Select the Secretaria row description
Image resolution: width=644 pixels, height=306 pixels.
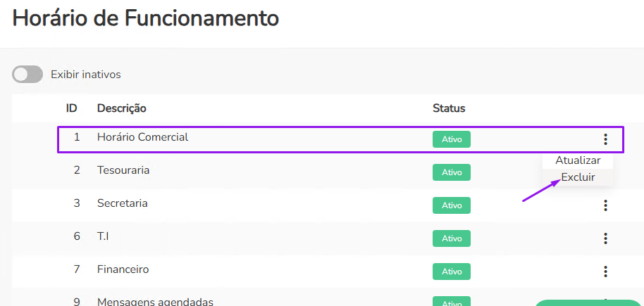(x=123, y=203)
